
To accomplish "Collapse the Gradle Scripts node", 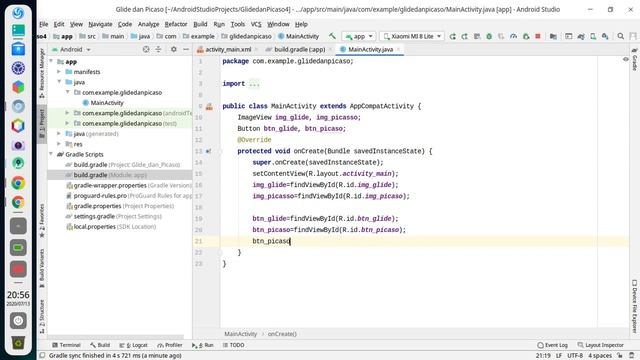I will 51,154.
